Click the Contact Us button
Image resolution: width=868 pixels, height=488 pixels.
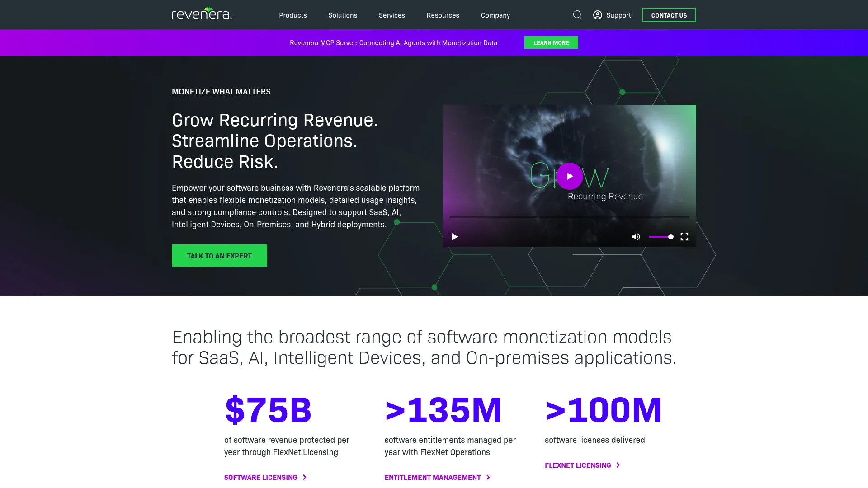(x=669, y=15)
